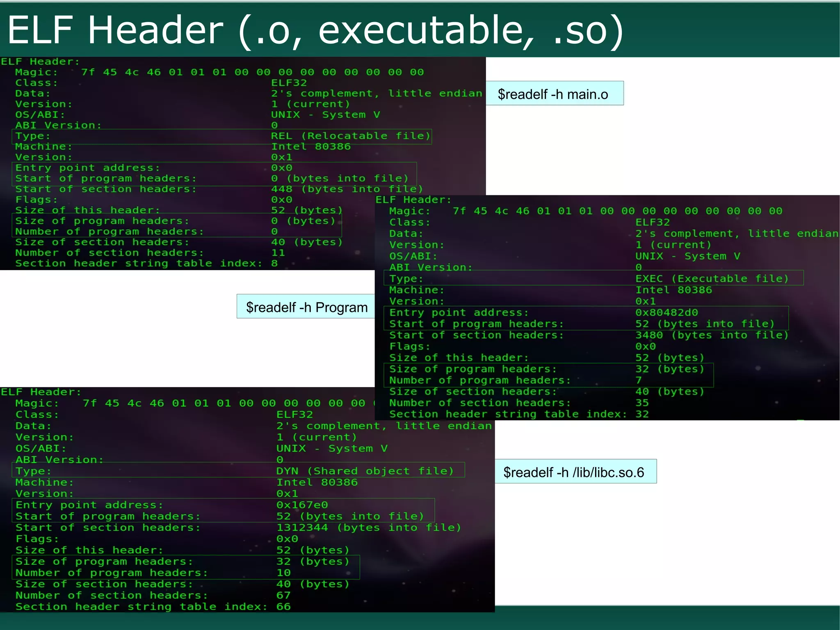Click the '$readelf -h Program' label
The image size is (840, 630).
click(306, 307)
